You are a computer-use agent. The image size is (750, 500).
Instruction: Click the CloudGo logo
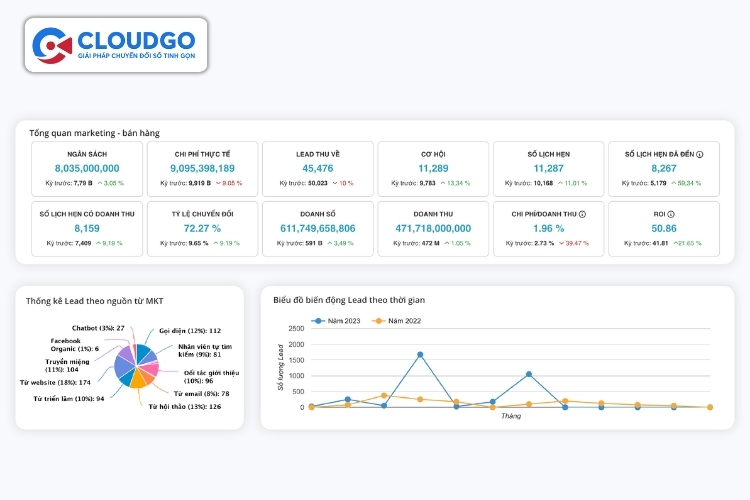click(x=116, y=45)
